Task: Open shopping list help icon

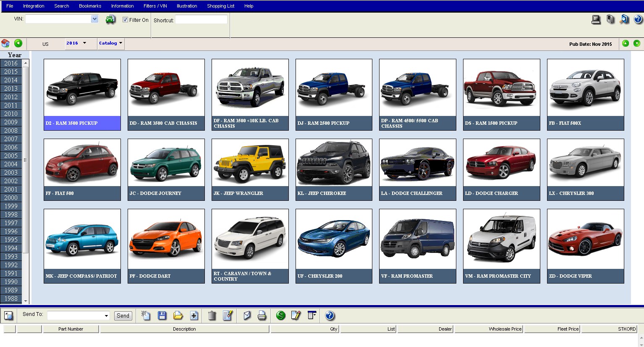Action: (x=330, y=315)
